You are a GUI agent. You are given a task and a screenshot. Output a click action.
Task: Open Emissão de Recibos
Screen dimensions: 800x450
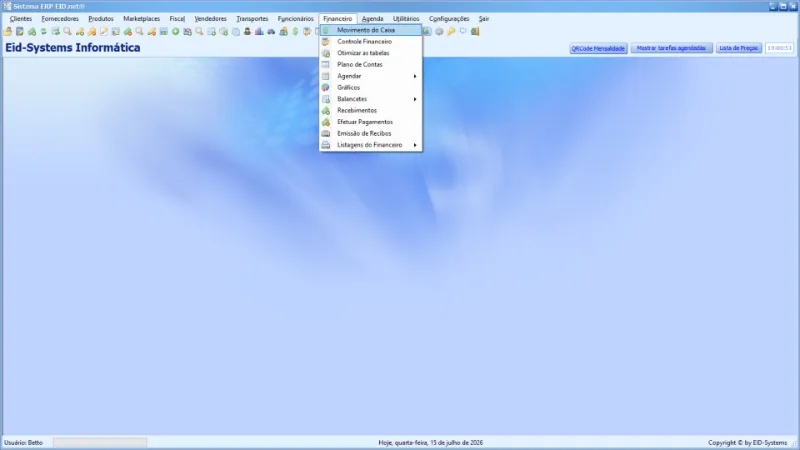point(371,133)
